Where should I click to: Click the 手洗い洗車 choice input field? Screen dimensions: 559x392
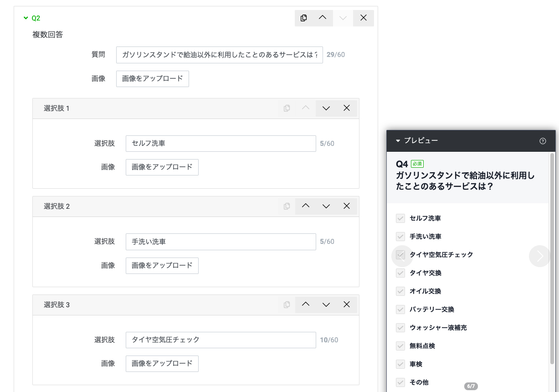[221, 242]
